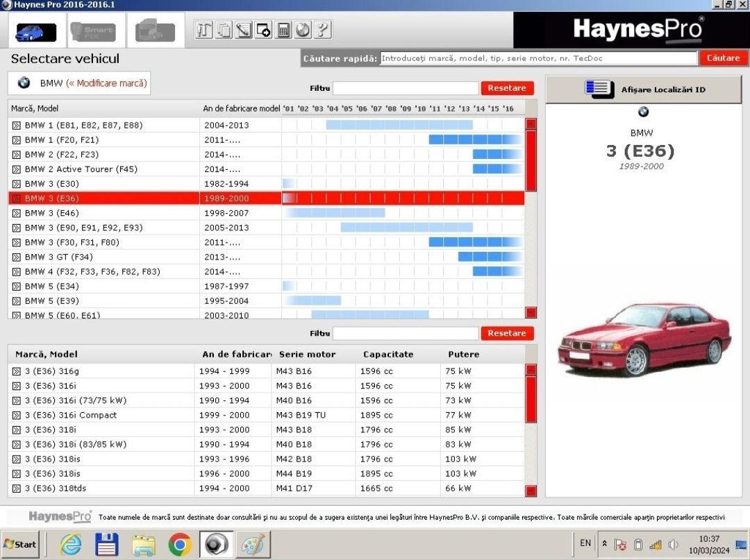Image resolution: width=750 pixels, height=560 pixels.
Task: Click the Marcă, Model header of the engine table
Action: [x=47, y=355]
